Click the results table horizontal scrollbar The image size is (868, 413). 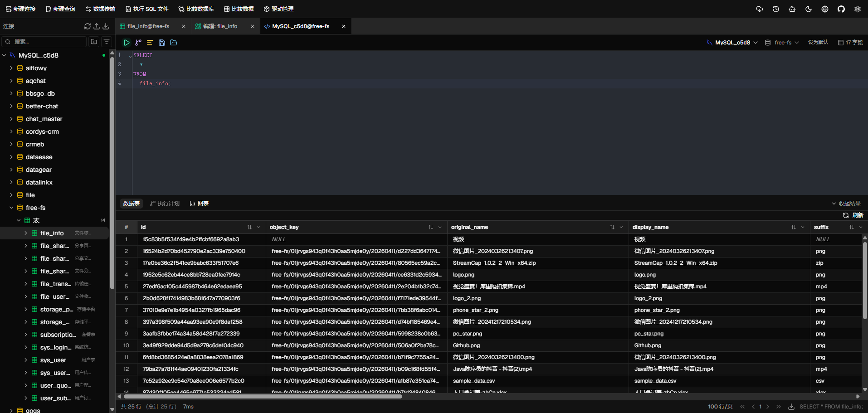pos(262,396)
